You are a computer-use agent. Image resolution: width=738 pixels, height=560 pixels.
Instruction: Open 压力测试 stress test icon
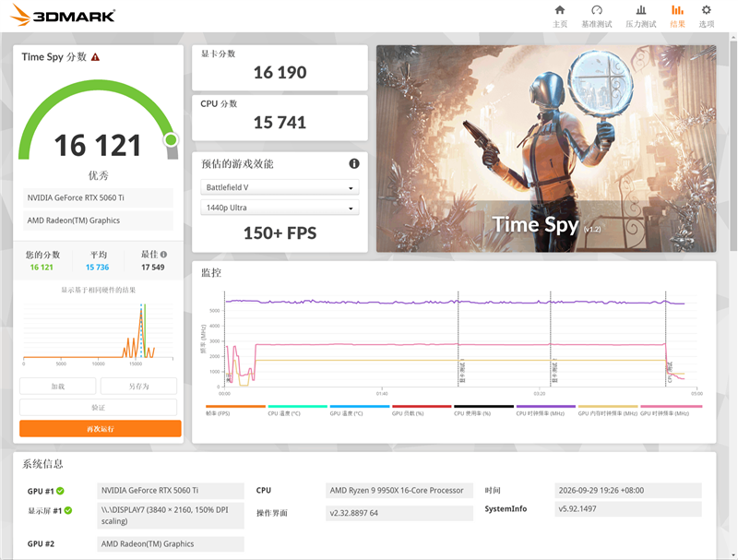coord(641,10)
